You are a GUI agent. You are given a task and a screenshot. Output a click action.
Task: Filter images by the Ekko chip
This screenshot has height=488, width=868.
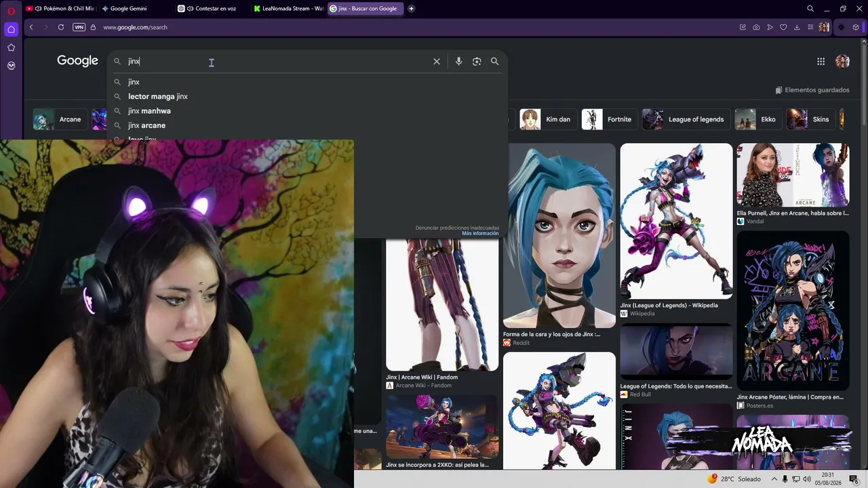(x=758, y=119)
